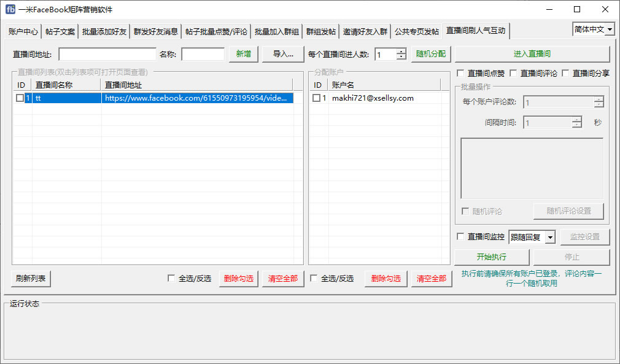The image size is (620, 364).
Task: Select the 批量加入群组 tab
Action: click(276, 32)
